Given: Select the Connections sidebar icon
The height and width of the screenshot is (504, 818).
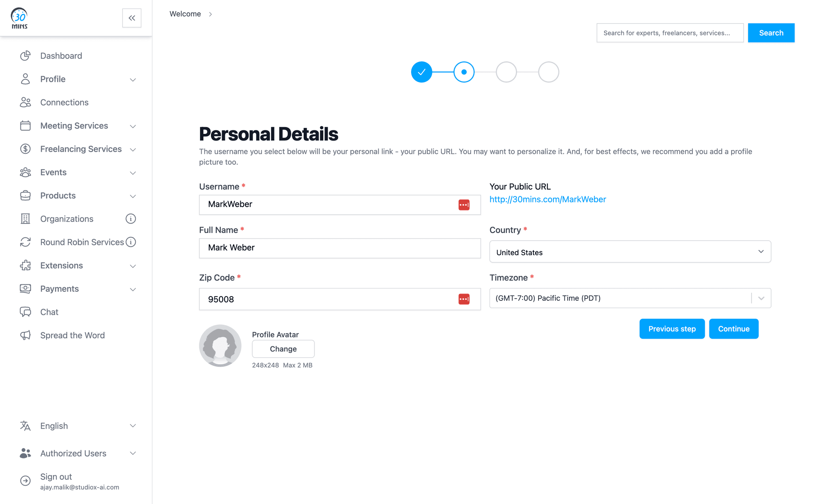Looking at the screenshot, I should tap(25, 102).
